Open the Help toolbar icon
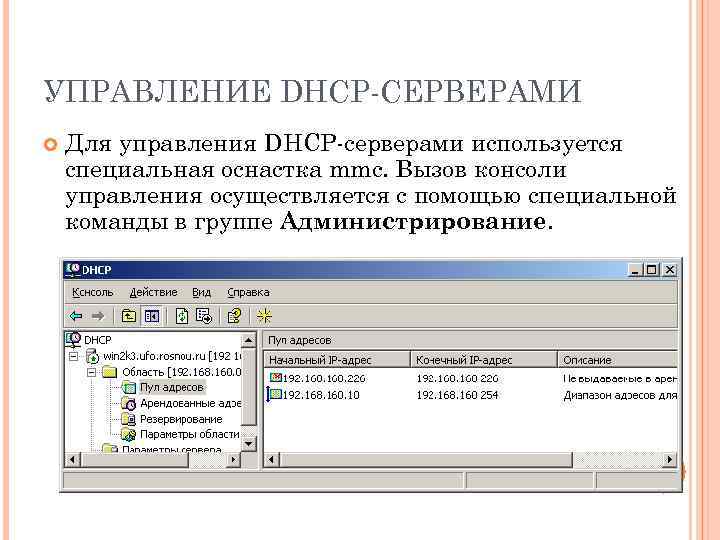The height and width of the screenshot is (540, 720). click(x=234, y=316)
